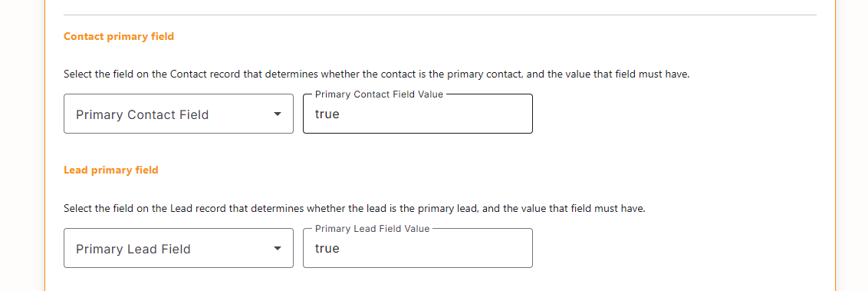This screenshot has width=868, height=291.
Task: Click the 'Lead primary field' orange heading
Action: (x=111, y=170)
